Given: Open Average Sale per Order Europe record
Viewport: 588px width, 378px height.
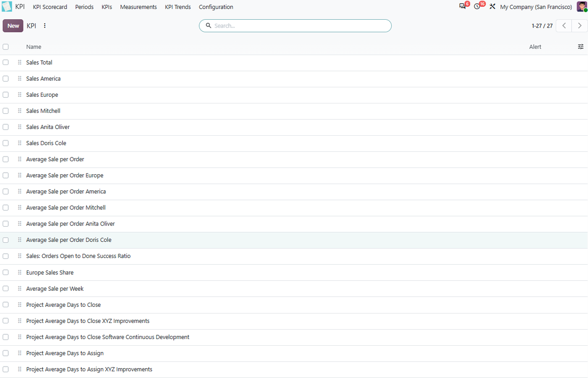Looking at the screenshot, I should click(x=65, y=175).
